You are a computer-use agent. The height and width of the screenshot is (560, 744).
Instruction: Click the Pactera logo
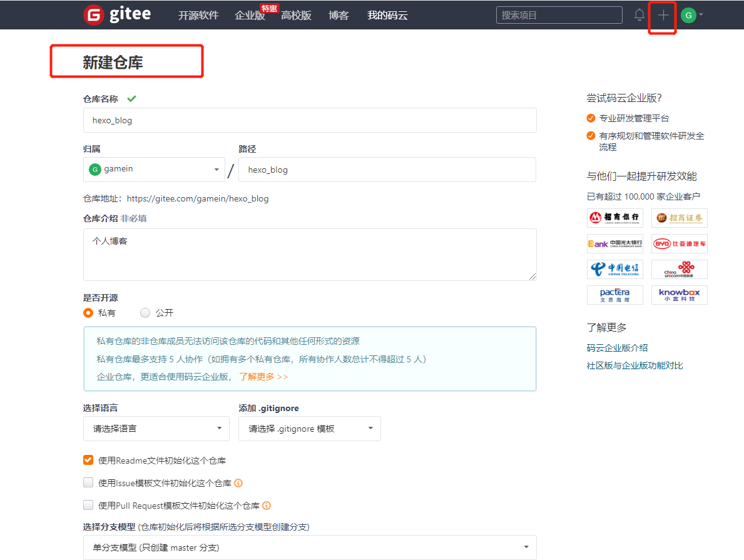pos(615,295)
